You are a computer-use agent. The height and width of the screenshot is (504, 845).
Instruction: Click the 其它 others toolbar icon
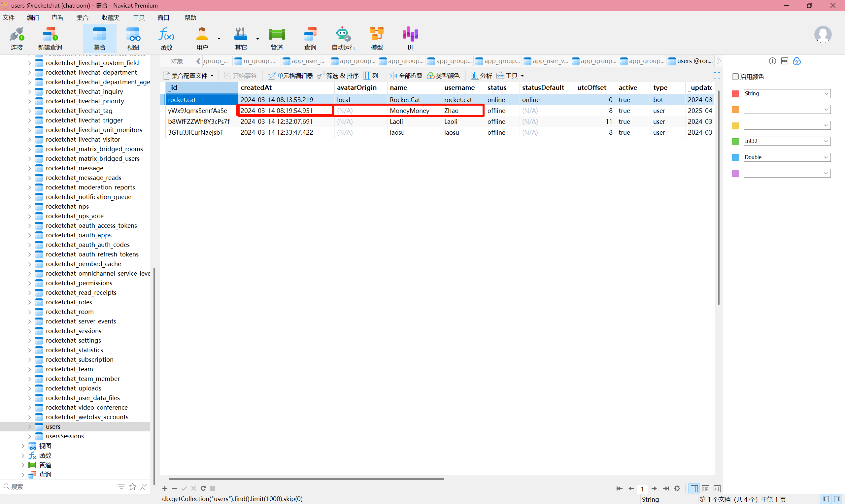pos(241,38)
